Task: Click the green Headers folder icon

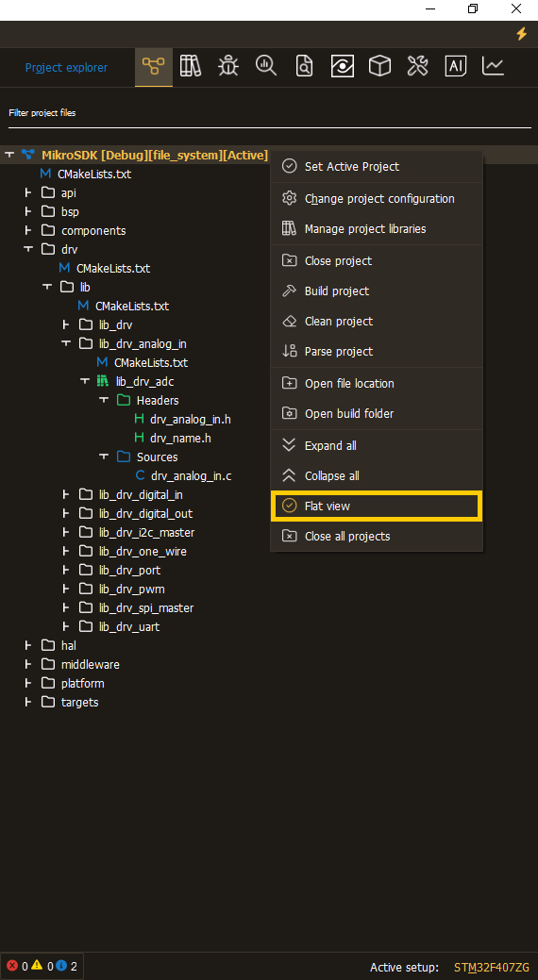Action: [x=124, y=400]
